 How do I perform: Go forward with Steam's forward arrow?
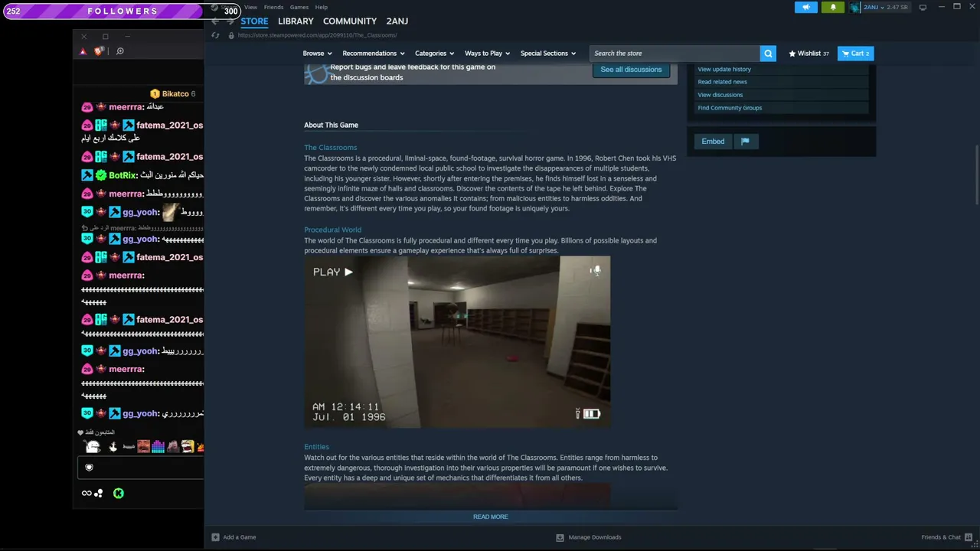pos(230,21)
